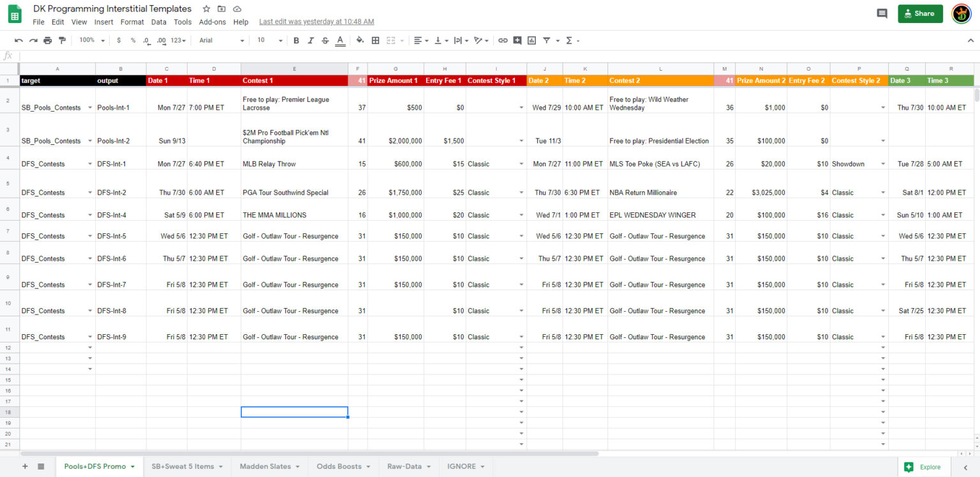Viewport: 980px width, 477px height.
Task: Open the more number formats 123 dropdown
Action: pyautogui.click(x=179, y=40)
